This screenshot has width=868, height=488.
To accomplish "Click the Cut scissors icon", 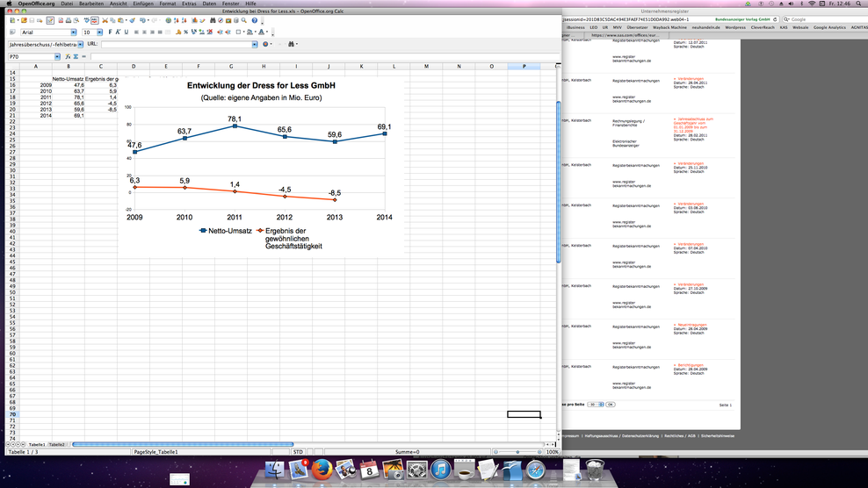I will tap(105, 20).
